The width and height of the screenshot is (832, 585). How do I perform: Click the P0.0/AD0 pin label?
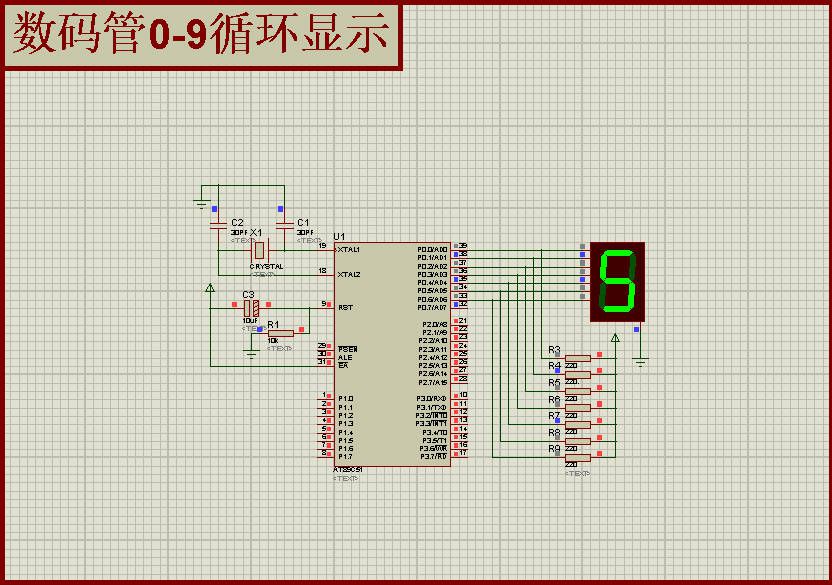[432, 250]
